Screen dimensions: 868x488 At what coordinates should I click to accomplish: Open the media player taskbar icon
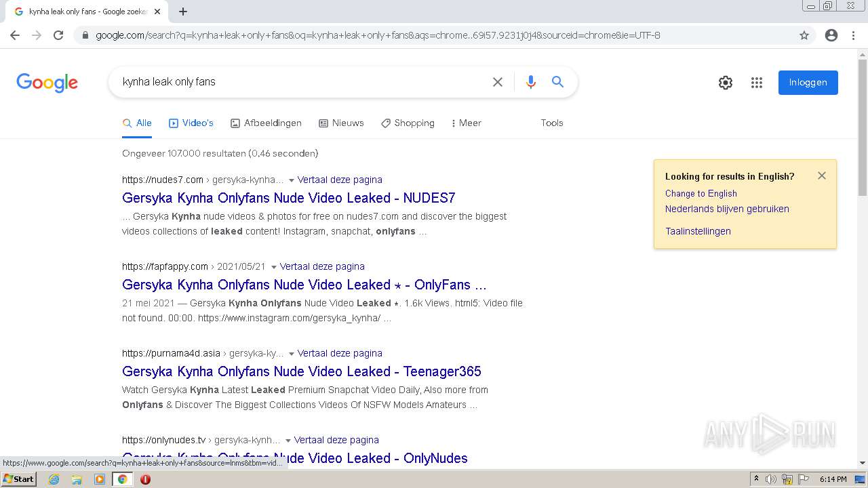click(100, 479)
